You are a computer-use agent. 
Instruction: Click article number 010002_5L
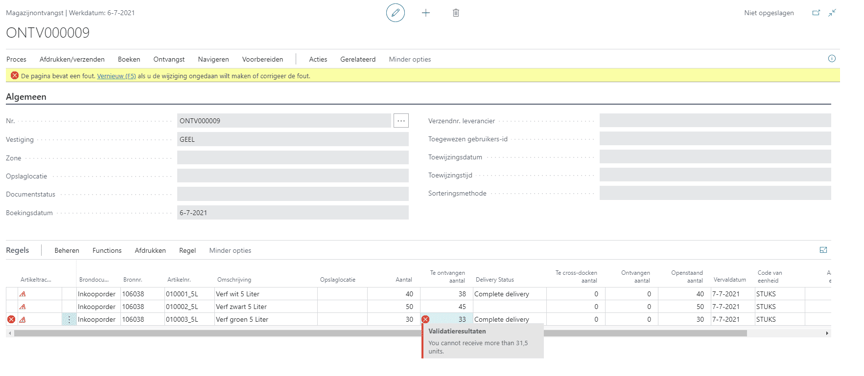click(181, 307)
